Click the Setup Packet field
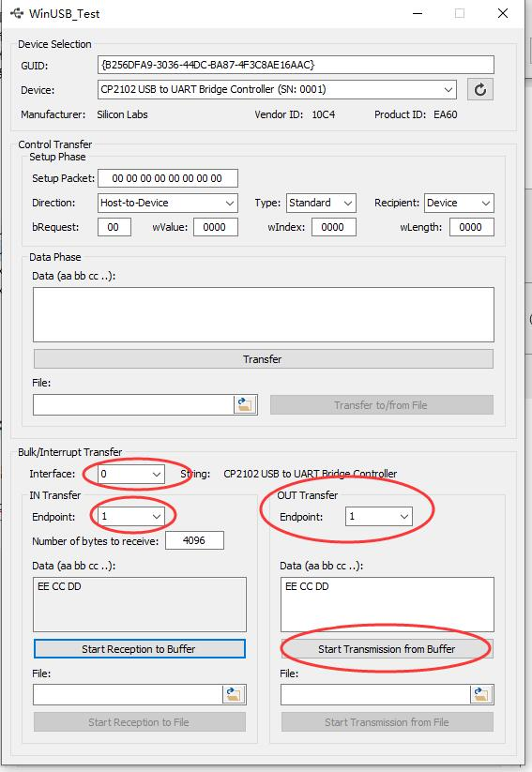 (x=167, y=178)
